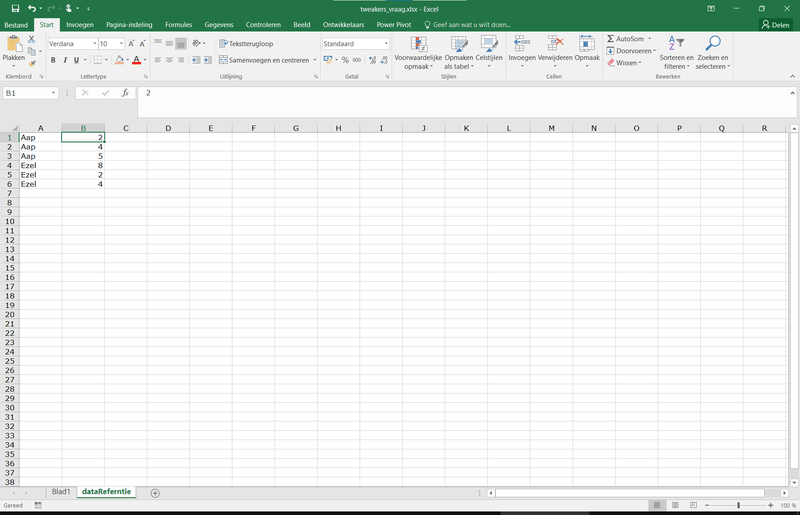Decrease indent icon
This screenshot has width=800, height=515.
(x=196, y=60)
